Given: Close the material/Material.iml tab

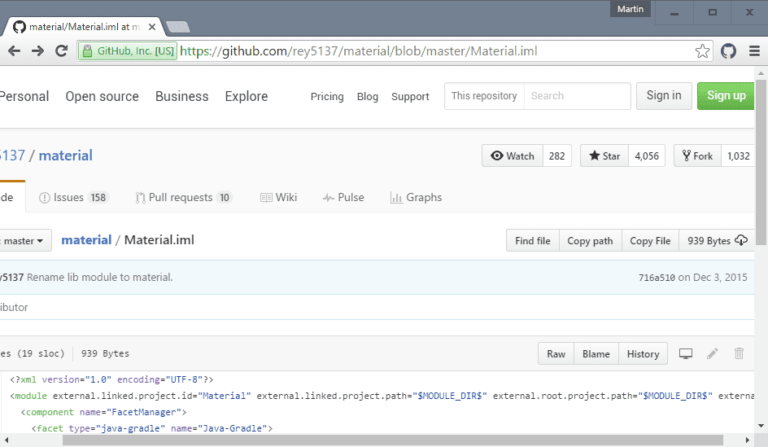Looking at the screenshot, I should (152, 27).
